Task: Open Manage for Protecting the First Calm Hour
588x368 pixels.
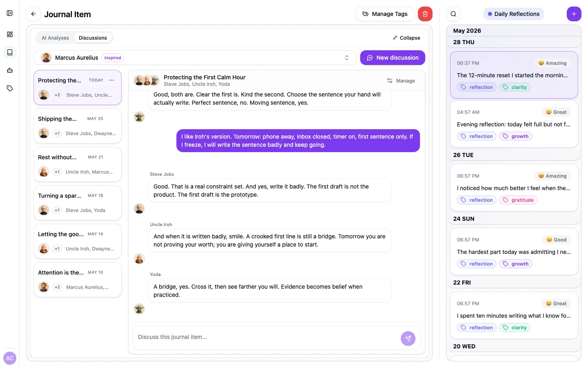Action: [x=401, y=81]
